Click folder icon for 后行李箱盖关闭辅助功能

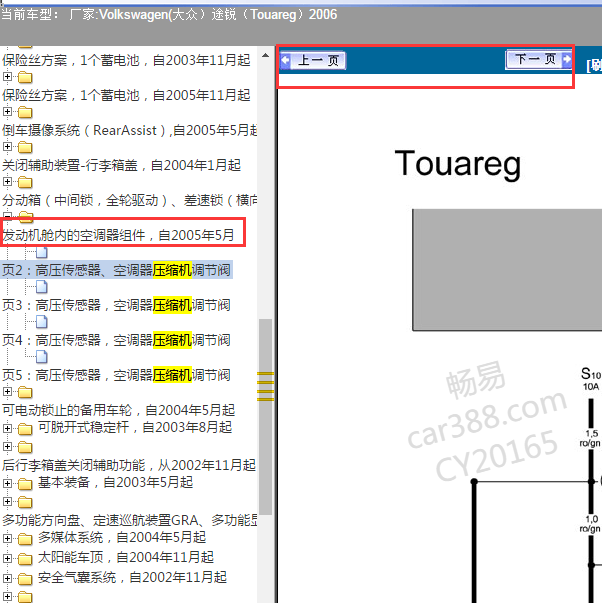(x=25, y=447)
